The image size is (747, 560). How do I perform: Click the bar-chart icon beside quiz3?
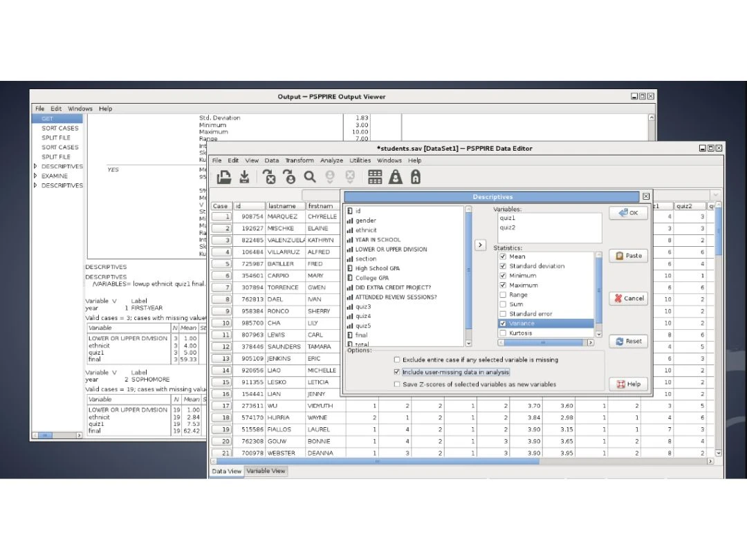tap(350, 307)
